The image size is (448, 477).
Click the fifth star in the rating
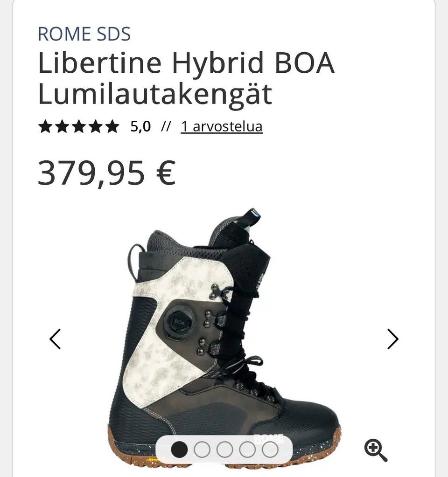[112, 126]
